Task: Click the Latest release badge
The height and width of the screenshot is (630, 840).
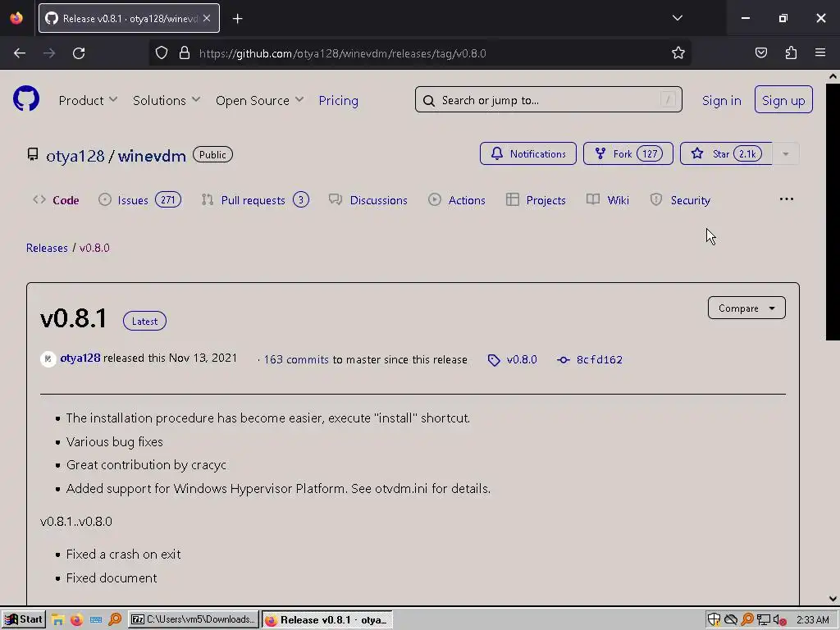Action: [x=144, y=321]
